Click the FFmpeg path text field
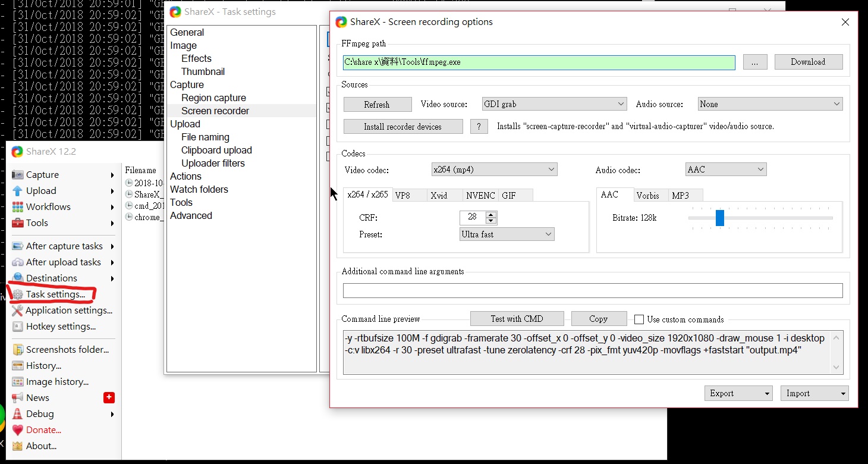 coord(539,62)
